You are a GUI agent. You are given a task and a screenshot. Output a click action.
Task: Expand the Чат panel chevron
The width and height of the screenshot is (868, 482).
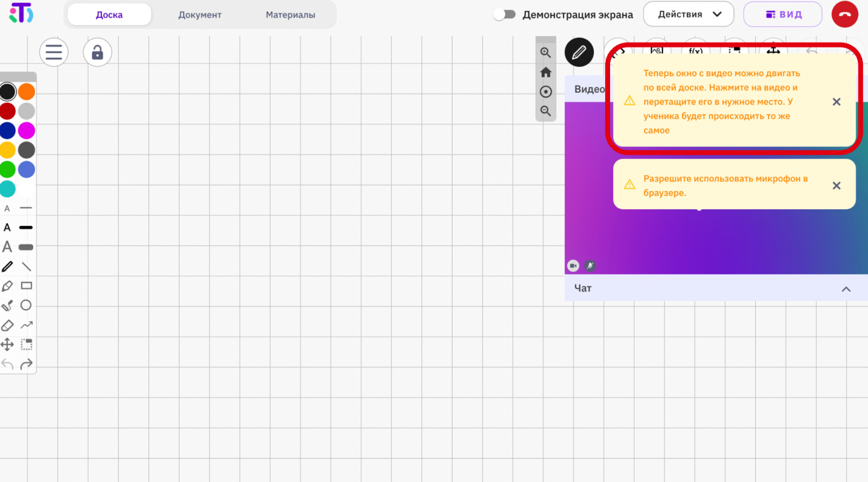click(x=846, y=289)
